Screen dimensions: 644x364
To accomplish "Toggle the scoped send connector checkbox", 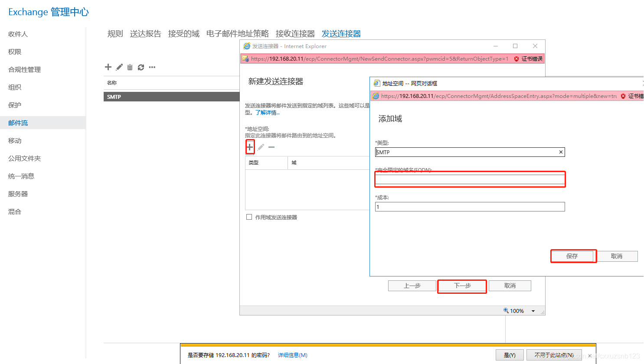I will pyautogui.click(x=249, y=217).
